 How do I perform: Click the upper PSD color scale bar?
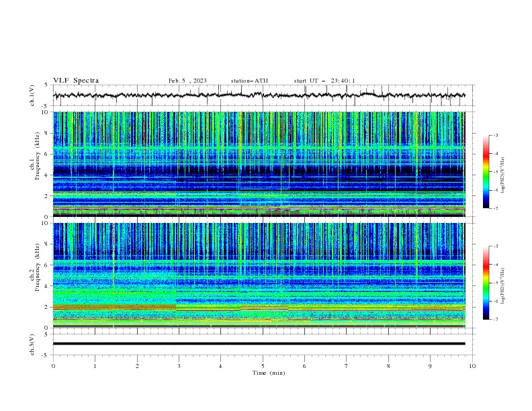[x=486, y=172]
